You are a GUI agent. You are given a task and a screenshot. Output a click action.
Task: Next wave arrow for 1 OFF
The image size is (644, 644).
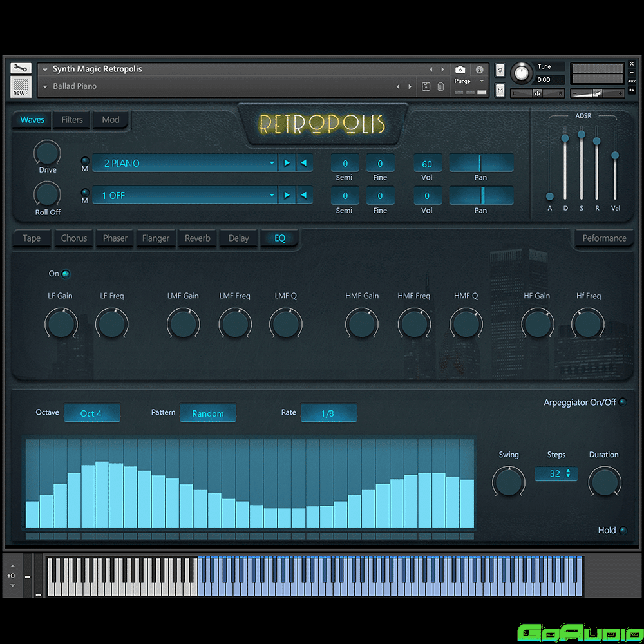pos(287,195)
